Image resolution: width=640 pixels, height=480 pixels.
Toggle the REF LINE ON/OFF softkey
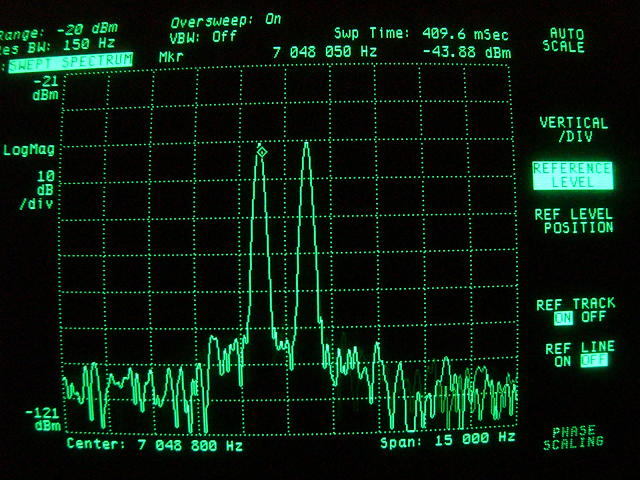(578, 354)
